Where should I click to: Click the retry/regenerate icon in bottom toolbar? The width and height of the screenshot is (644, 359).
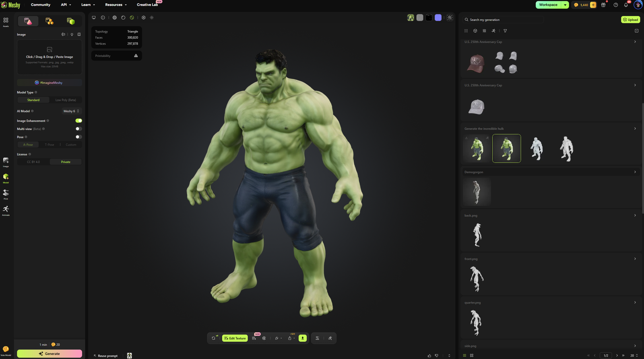214,338
